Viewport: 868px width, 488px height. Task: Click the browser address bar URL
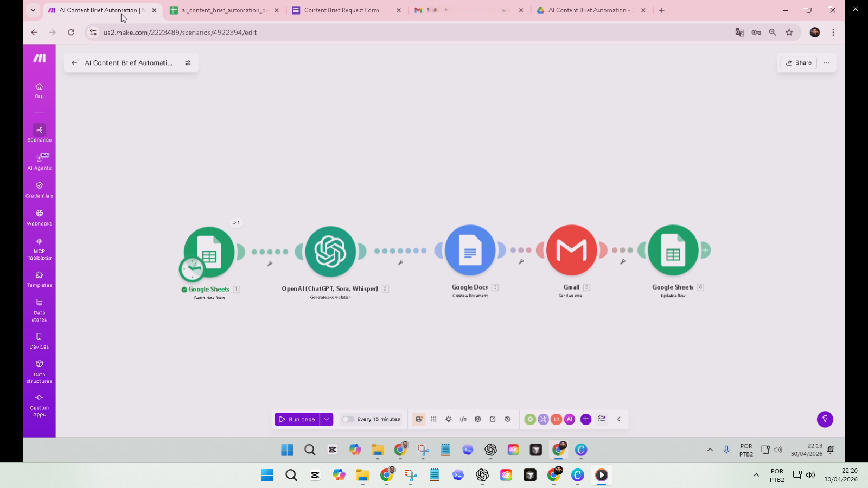(180, 33)
